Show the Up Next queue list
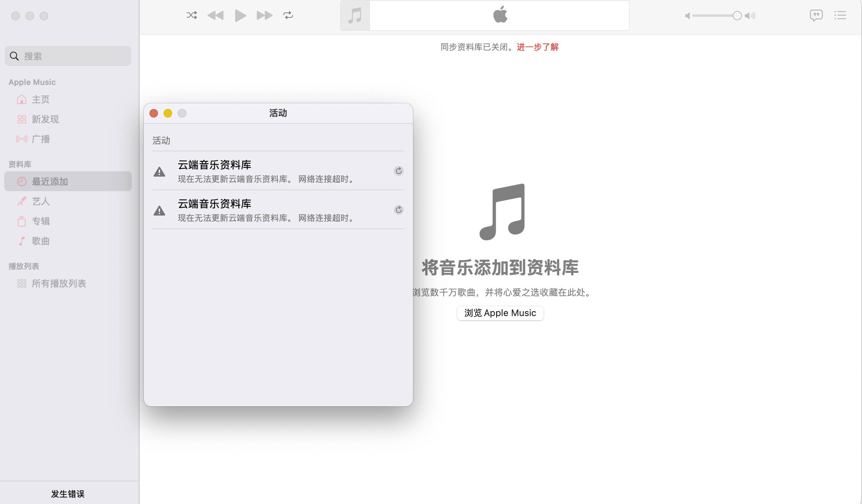 click(x=840, y=15)
